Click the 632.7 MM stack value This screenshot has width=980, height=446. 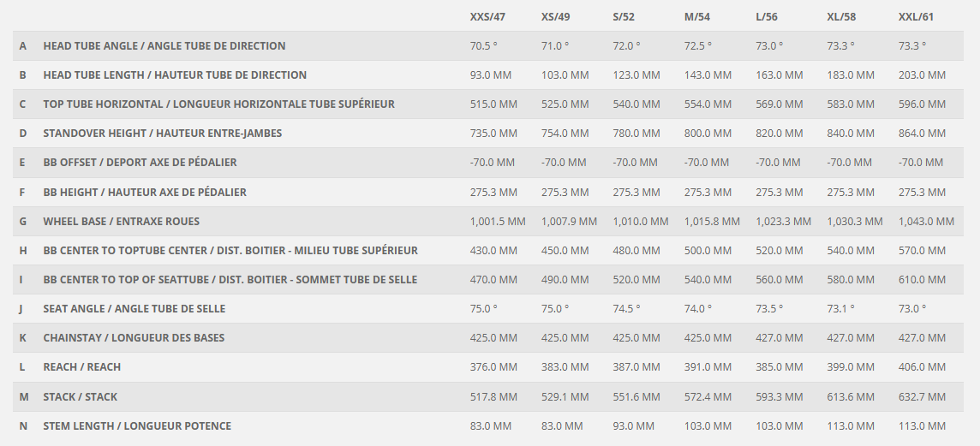coord(922,397)
